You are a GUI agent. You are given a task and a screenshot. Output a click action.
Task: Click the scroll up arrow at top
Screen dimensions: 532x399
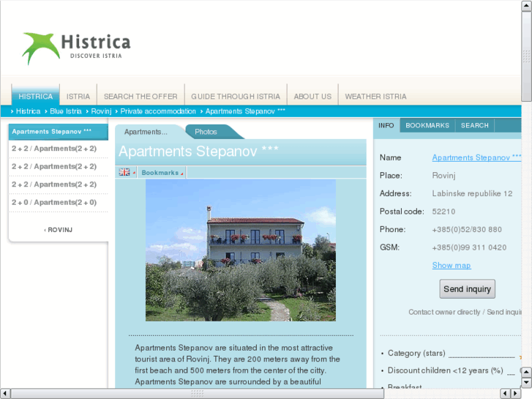point(527,6)
